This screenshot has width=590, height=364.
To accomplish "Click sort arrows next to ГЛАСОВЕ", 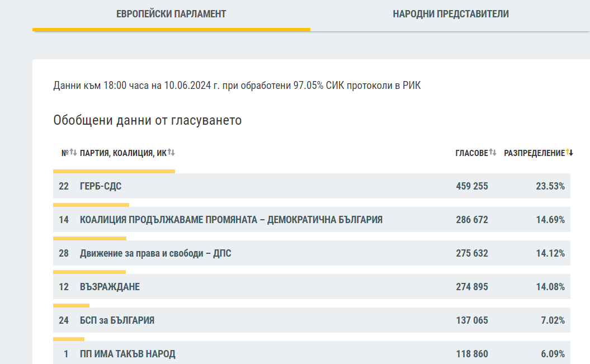I will 493,153.
